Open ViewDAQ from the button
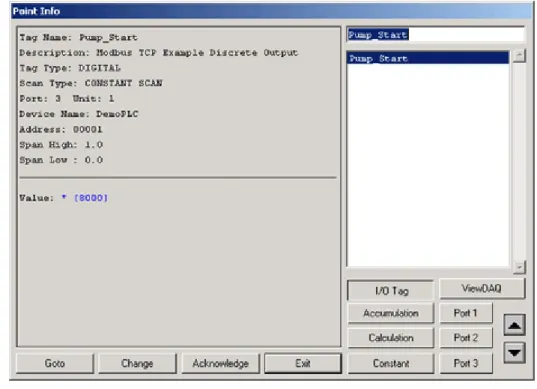This screenshot has height=389, width=537. 482,289
